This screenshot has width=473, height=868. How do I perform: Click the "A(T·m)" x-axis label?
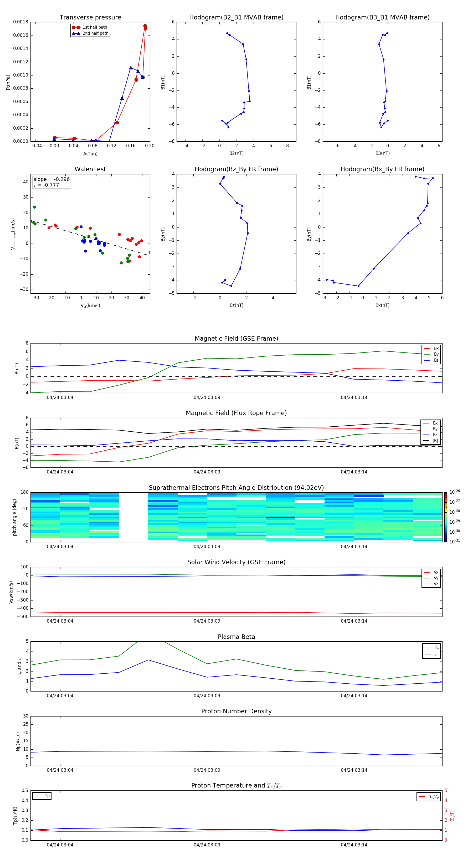(x=90, y=154)
